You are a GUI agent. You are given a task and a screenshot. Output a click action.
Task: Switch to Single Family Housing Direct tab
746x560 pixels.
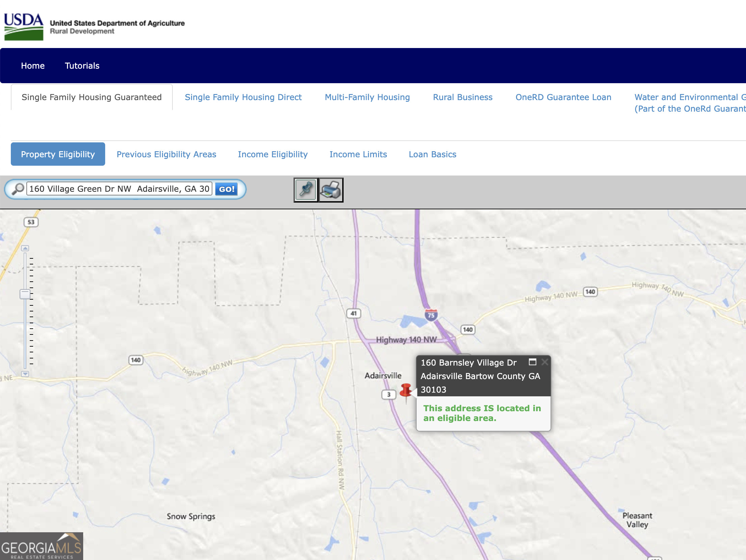click(x=243, y=97)
